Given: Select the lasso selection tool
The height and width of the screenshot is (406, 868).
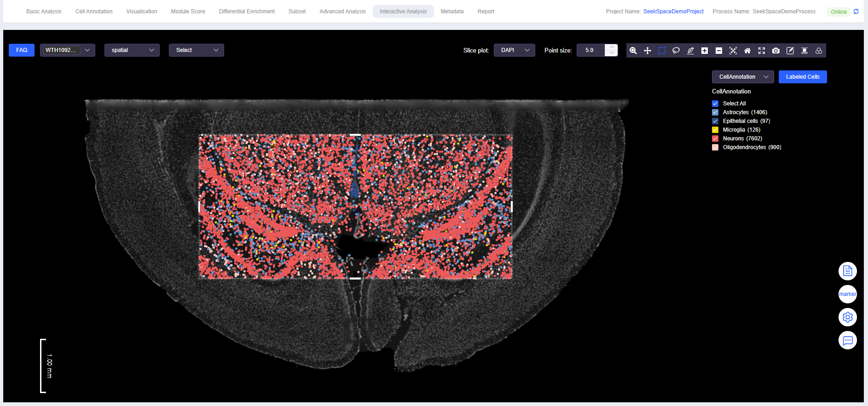Looking at the screenshot, I should pos(676,51).
